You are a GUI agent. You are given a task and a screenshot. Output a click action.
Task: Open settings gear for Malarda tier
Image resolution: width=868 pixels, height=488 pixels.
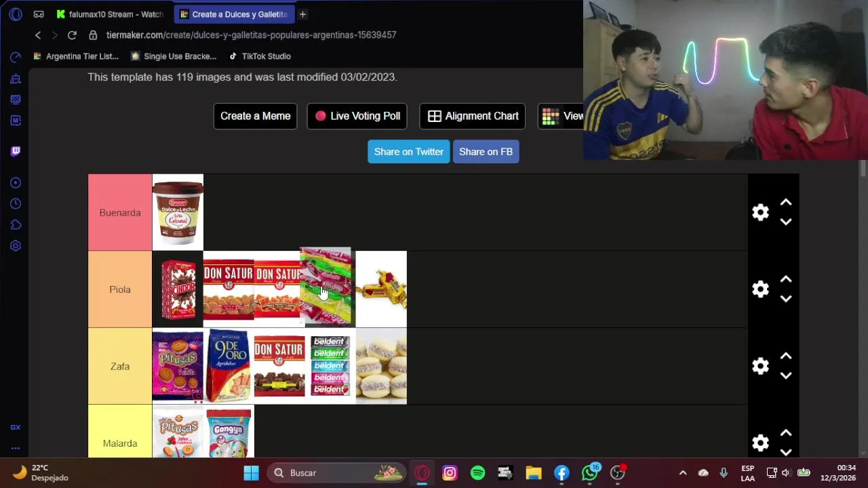(760, 443)
